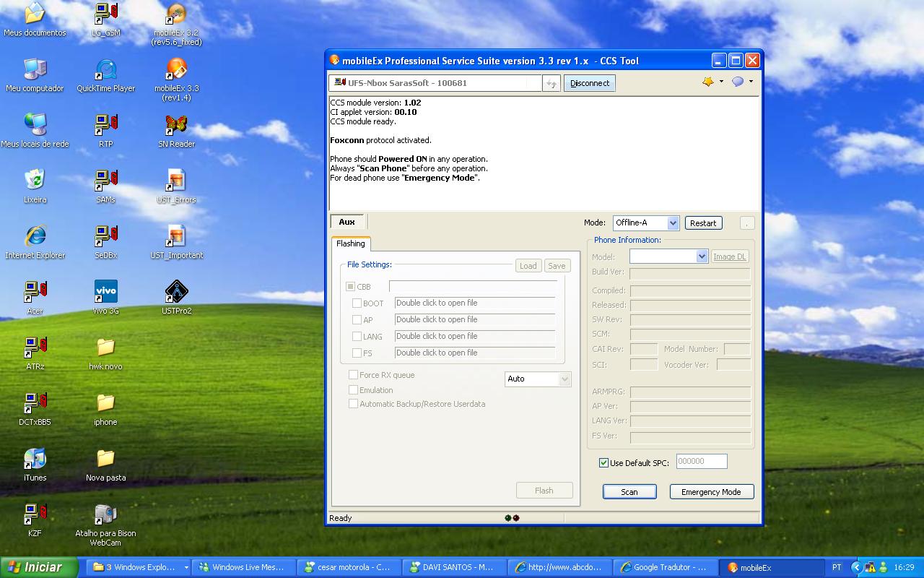Click the Image DL button
Image resolution: width=924 pixels, height=578 pixels.
[730, 256]
